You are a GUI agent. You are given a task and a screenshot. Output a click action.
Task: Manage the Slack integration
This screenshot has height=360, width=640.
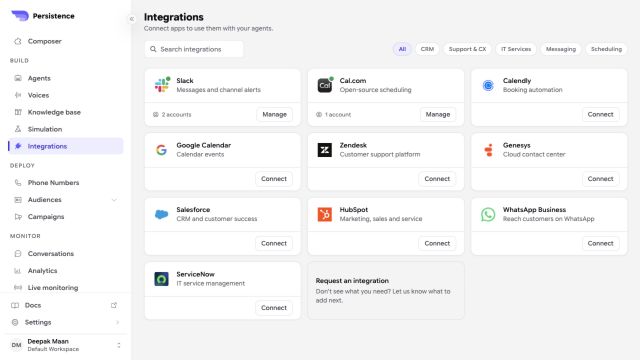tap(274, 114)
